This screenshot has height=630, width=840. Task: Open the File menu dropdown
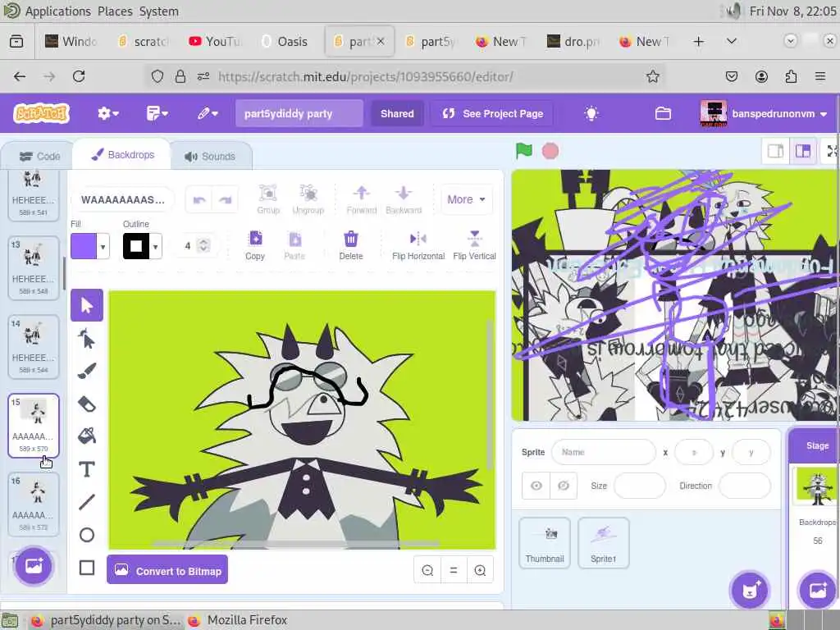[x=157, y=113]
